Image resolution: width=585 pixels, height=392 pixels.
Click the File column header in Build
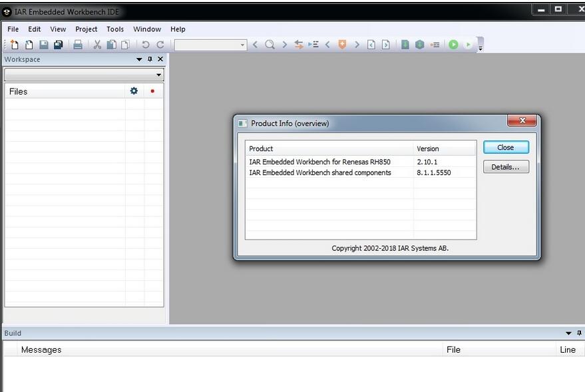[500, 350]
